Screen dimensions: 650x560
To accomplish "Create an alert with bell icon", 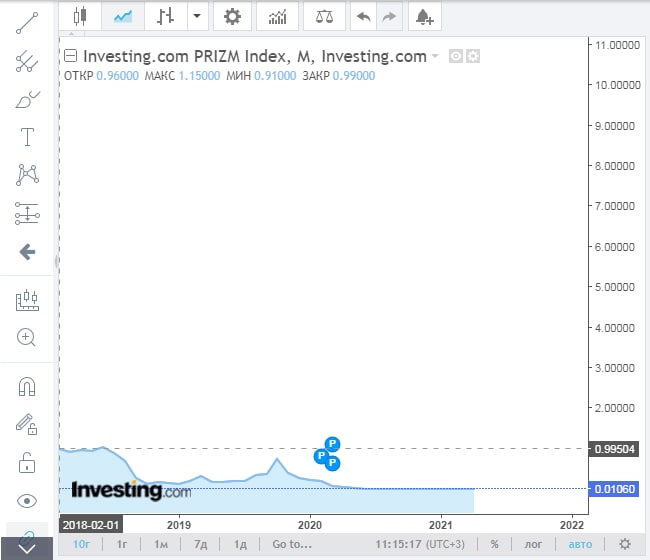I will coord(425,17).
